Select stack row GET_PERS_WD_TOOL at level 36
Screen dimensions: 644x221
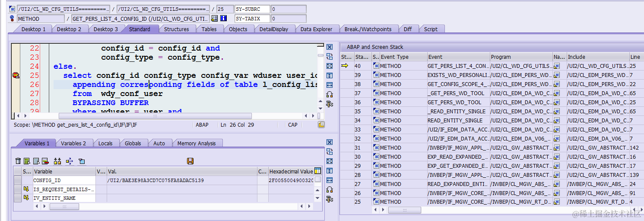coord(492,102)
